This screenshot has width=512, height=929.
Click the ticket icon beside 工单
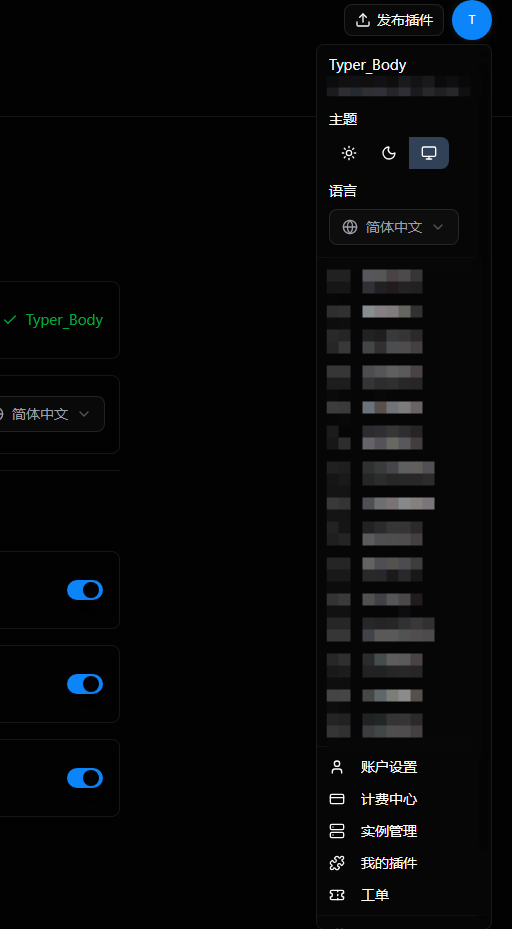337,895
